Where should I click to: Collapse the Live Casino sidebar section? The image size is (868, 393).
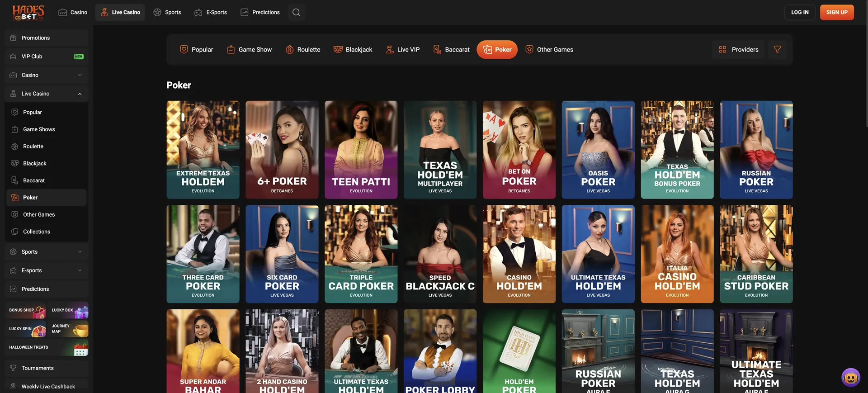47,94
